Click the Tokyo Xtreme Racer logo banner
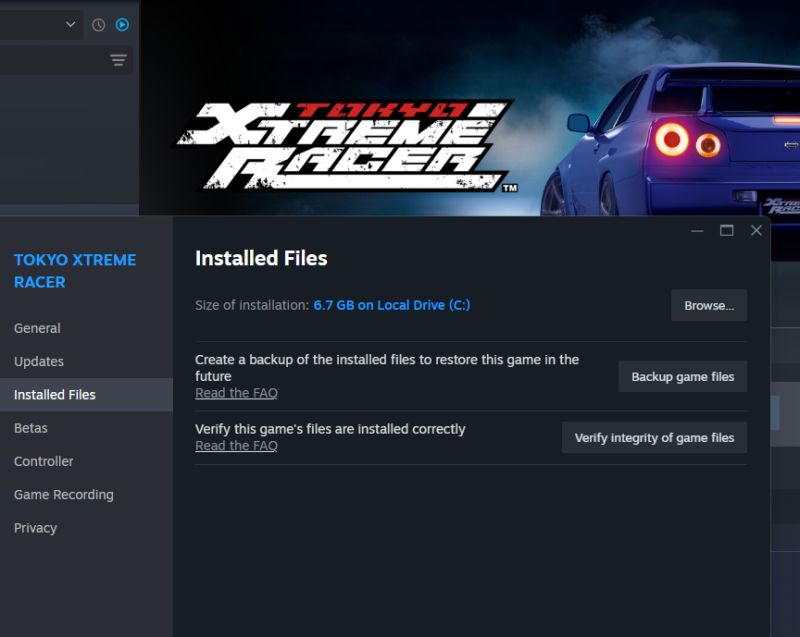800x637 pixels. coord(345,145)
